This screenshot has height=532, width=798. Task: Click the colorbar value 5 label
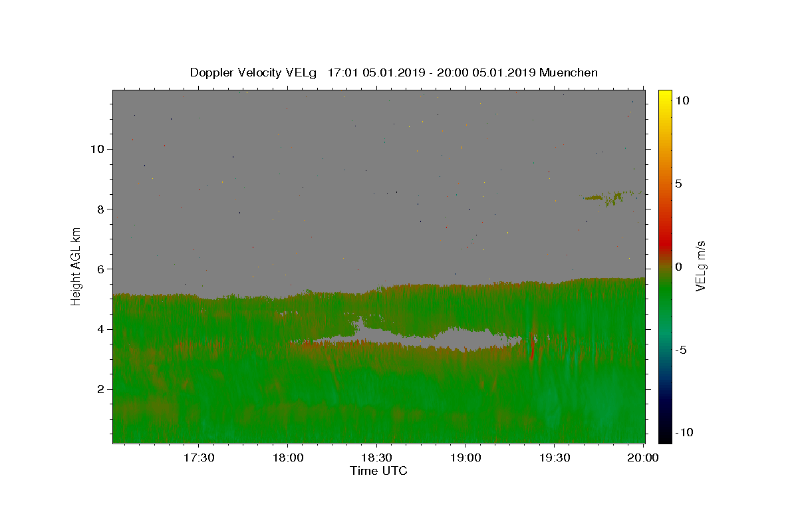(x=678, y=184)
